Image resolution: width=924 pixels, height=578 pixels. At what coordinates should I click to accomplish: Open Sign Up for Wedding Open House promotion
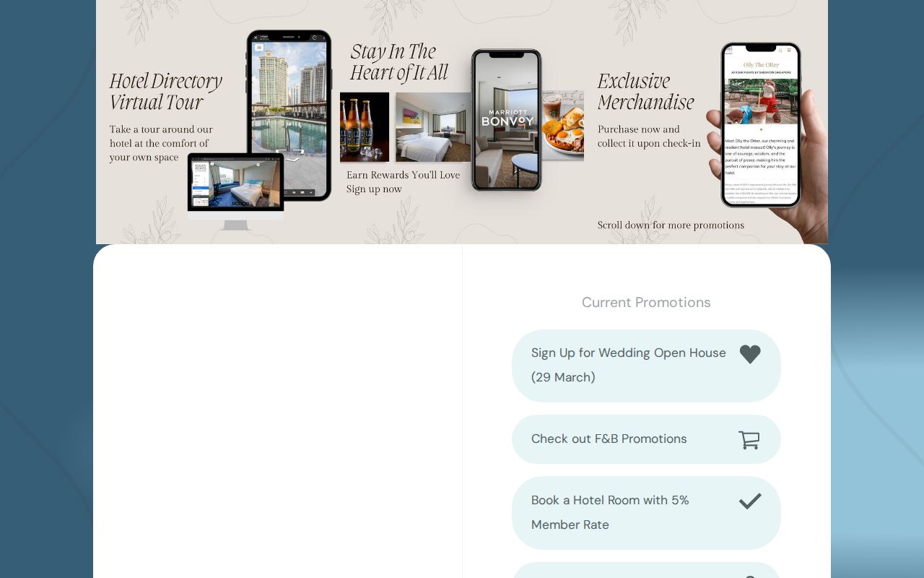(x=646, y=366)
